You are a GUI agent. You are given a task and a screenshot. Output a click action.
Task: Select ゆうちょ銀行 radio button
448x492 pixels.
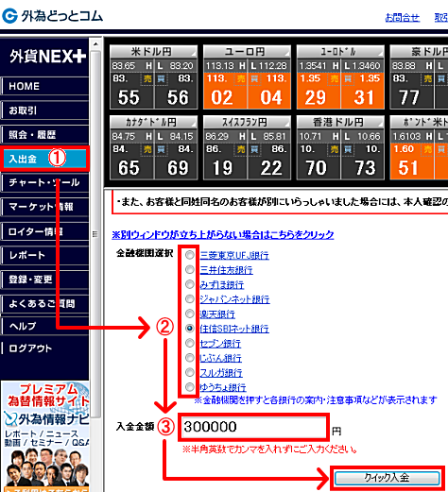190,387
